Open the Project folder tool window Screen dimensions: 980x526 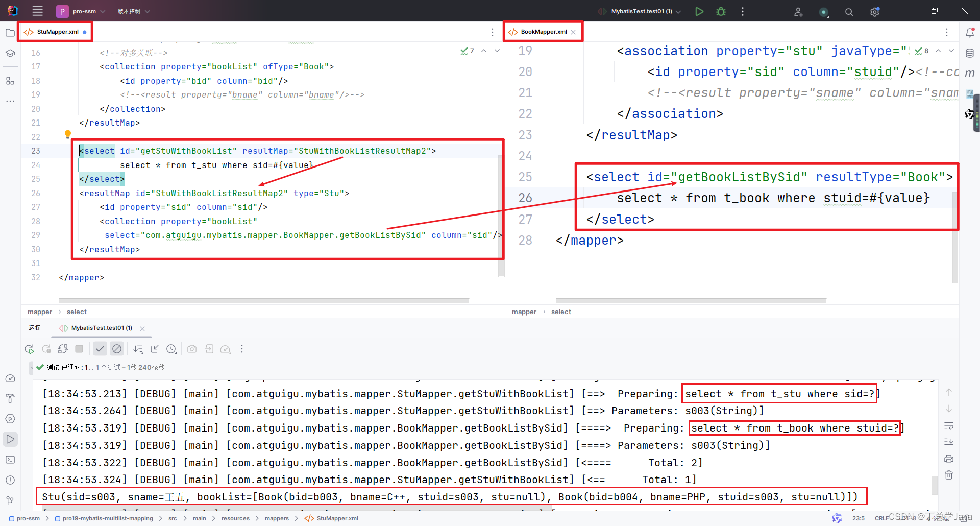click(10, 33)
